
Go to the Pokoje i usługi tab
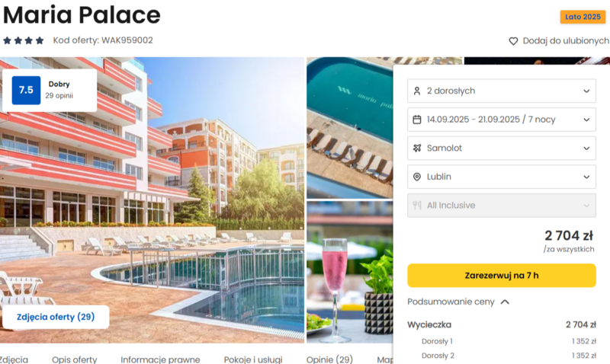coord(253,359)
